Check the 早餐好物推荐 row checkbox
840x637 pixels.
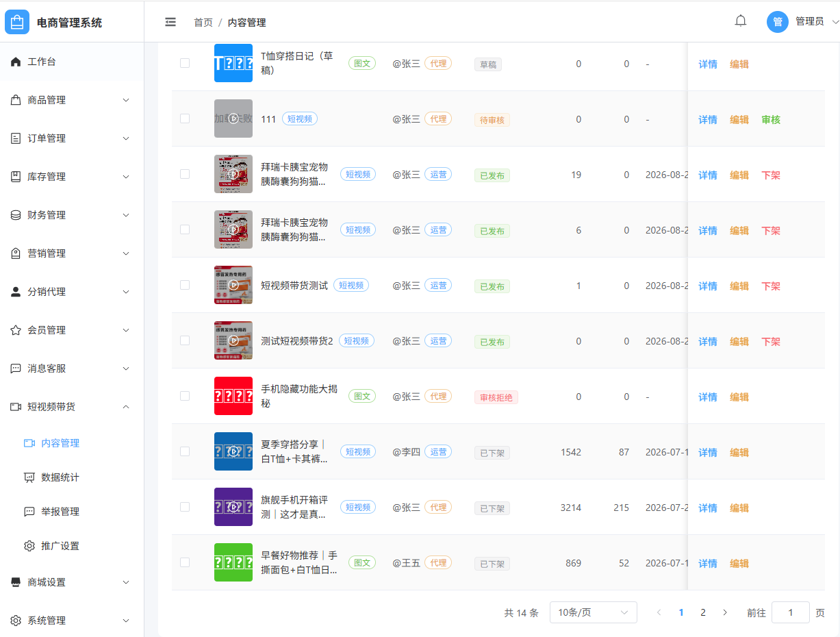point(185,562)
